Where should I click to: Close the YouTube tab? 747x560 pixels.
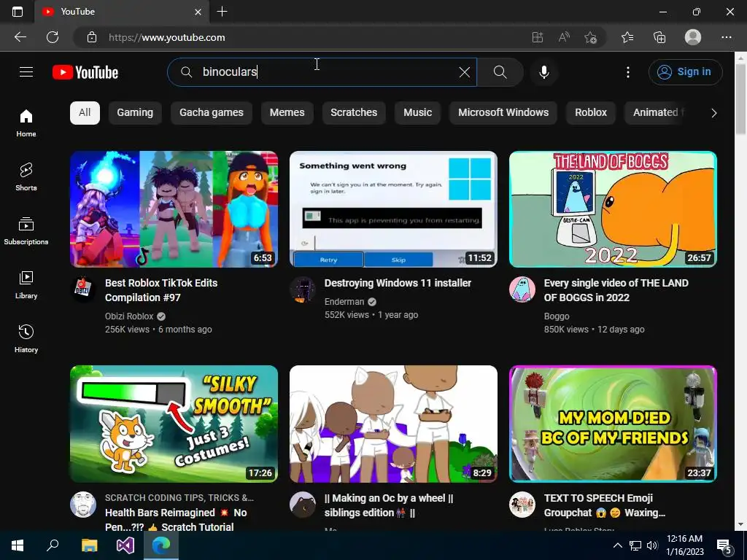coord(198,12)
